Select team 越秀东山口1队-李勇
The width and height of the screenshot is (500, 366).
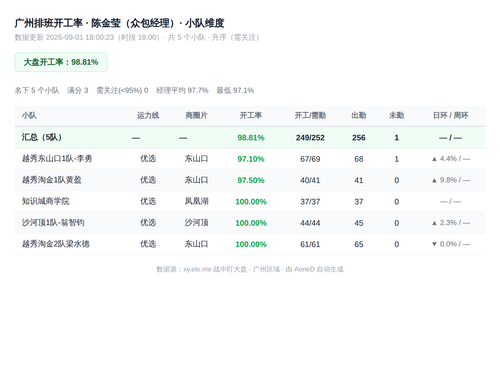tap(57, 159)
